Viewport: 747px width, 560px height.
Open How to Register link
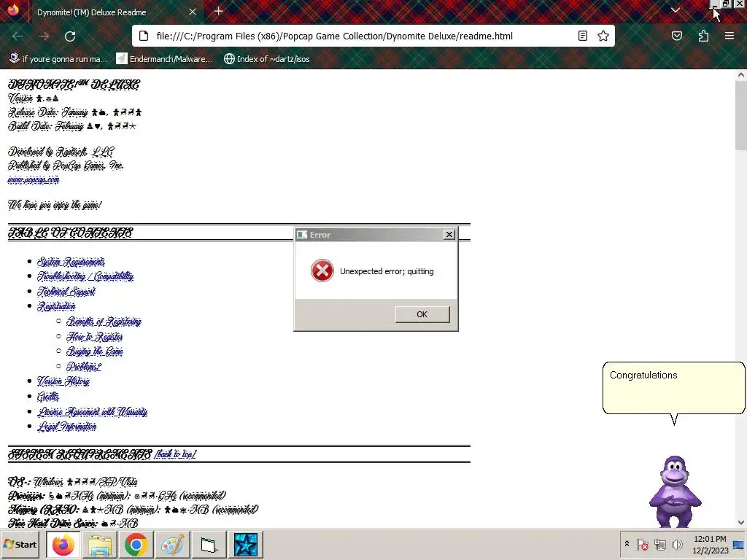(95, 337)
